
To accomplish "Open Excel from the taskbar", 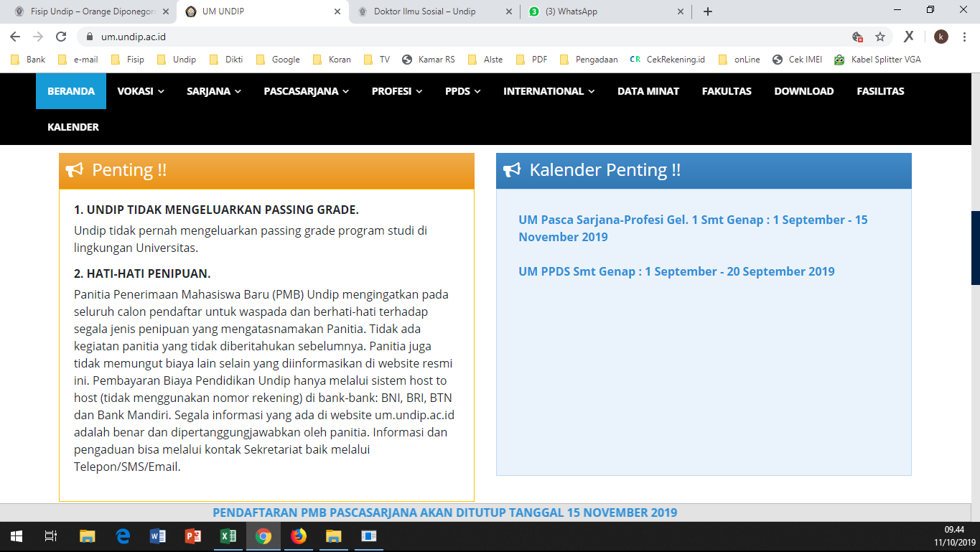I will pos(228,536).
